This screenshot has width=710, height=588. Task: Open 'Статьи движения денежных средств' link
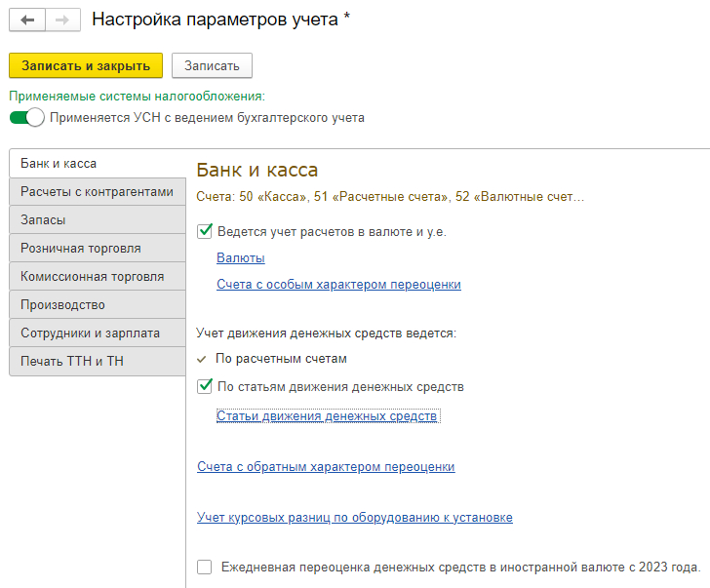point(328,415)
